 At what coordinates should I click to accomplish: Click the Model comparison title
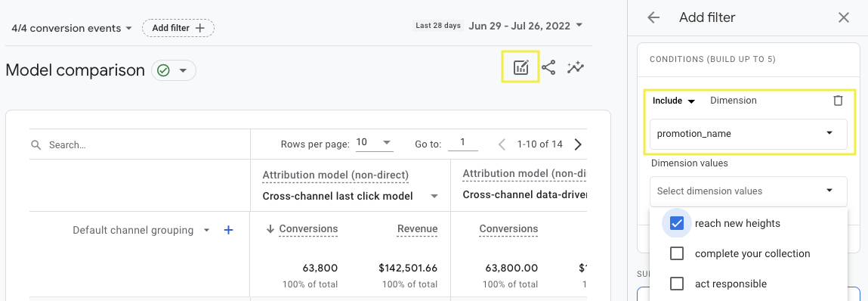75,70
